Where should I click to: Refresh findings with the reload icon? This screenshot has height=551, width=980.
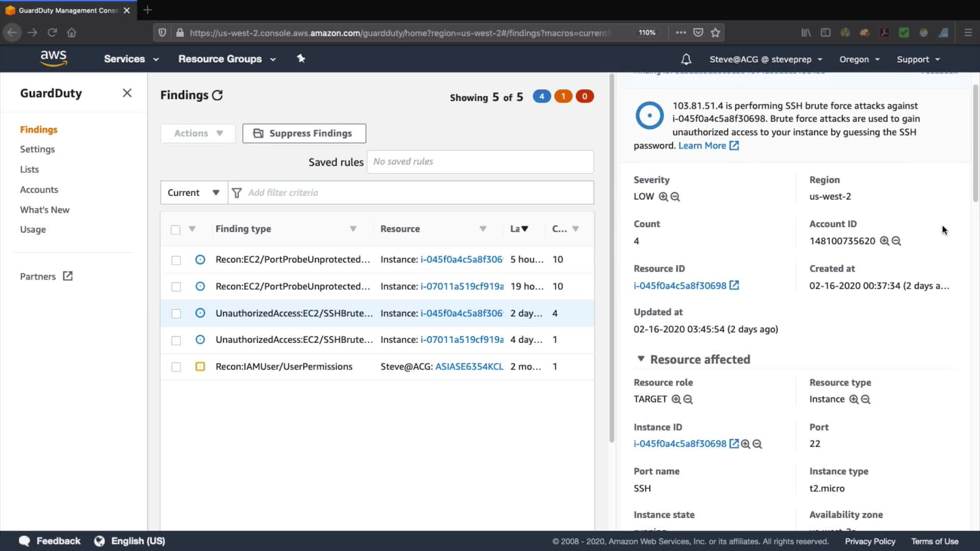tap(217, 95)
